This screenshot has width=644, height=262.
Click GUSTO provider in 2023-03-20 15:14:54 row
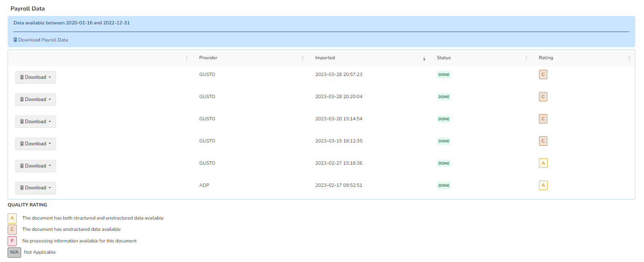pyautogui.click(x=207, y=119)
